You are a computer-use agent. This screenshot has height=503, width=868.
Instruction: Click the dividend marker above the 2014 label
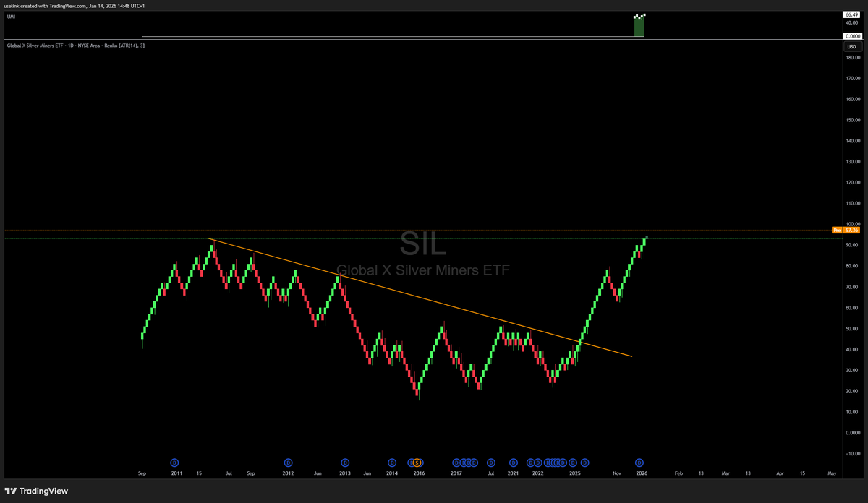tap(392, 463)
